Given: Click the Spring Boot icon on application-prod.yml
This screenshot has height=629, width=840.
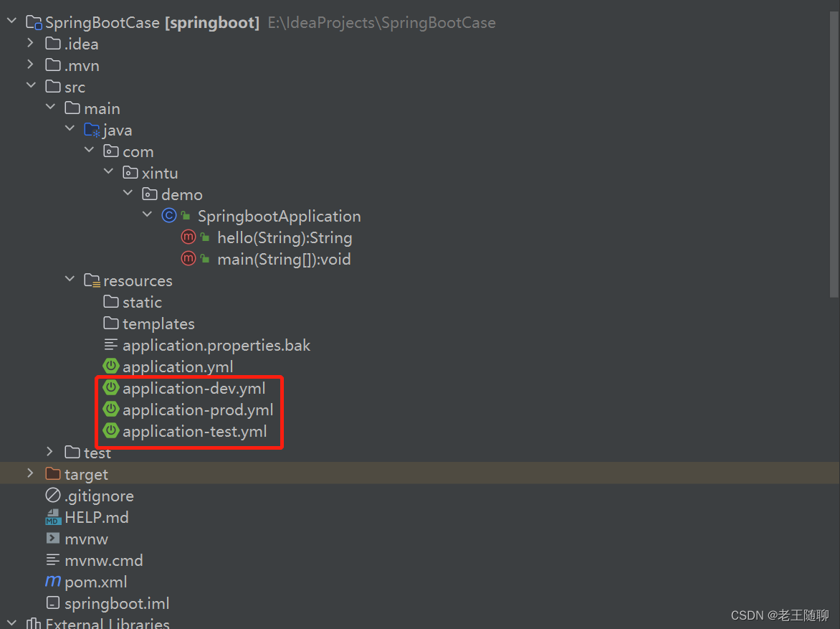Looking at the screenshot, I should coord(111,409).
